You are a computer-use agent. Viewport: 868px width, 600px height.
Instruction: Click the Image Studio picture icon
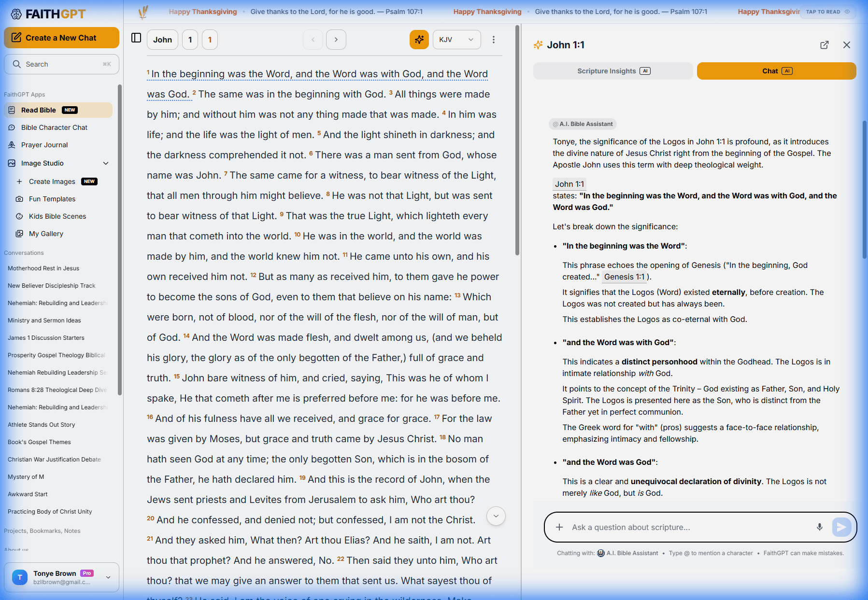point(12,163)
